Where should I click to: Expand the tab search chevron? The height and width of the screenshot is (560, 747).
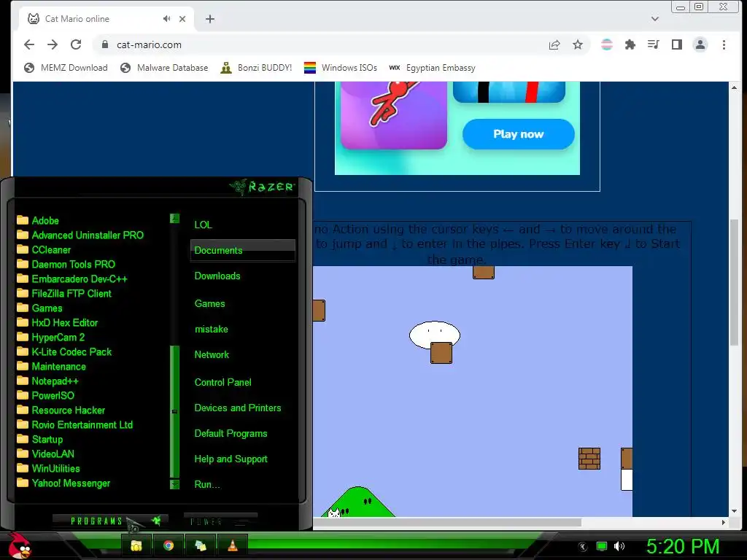[655, 19]
